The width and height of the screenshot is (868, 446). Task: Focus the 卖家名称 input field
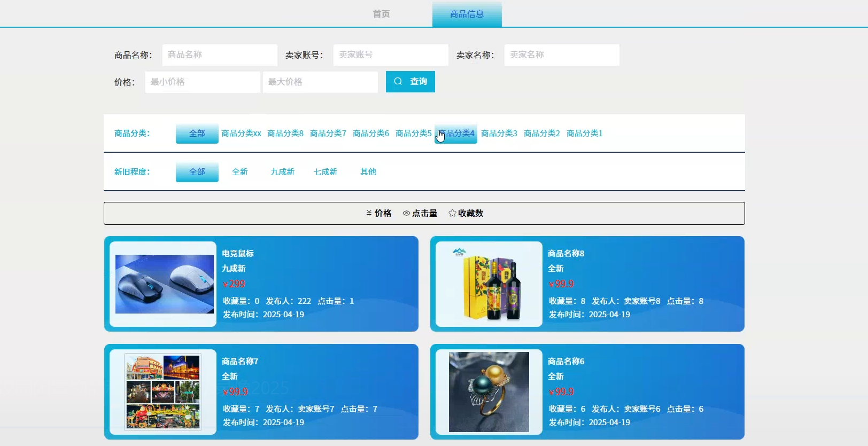562,55
